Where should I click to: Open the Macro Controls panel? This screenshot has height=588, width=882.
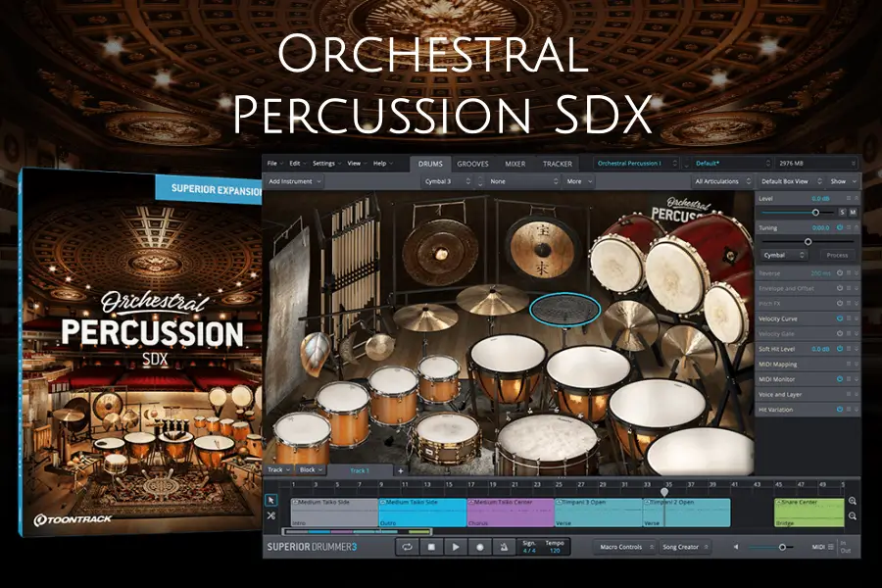(x=625, y=547)
